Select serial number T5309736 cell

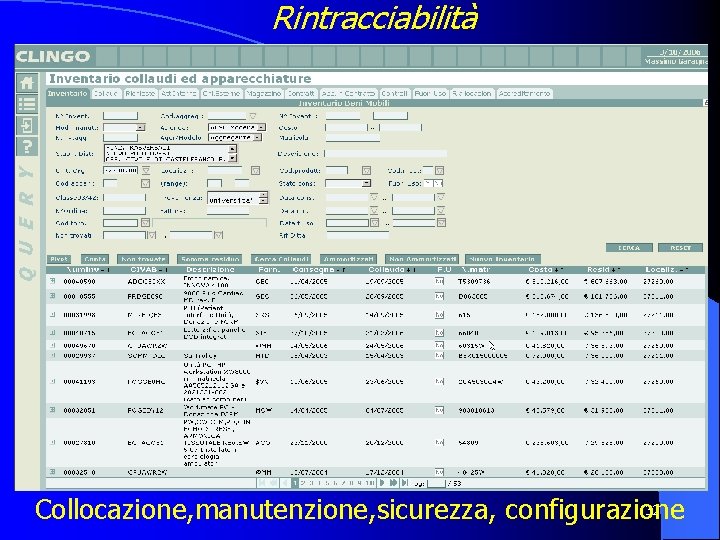point(474,281)
